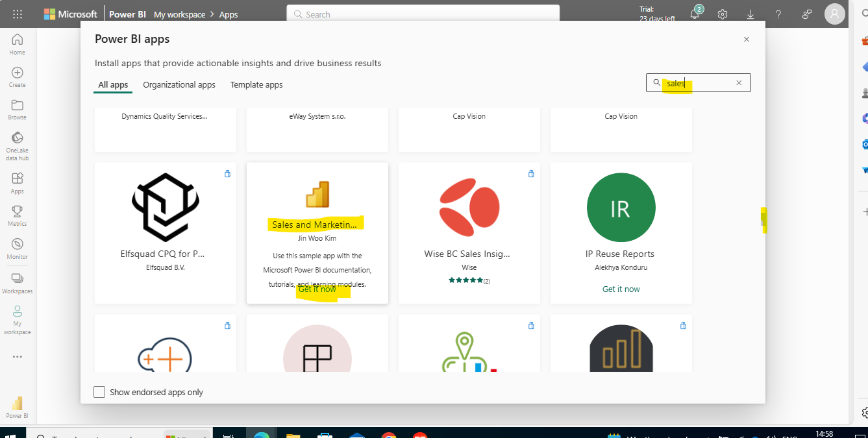
Task: Go to Home in the left navigation
Action: pos(18,44)
